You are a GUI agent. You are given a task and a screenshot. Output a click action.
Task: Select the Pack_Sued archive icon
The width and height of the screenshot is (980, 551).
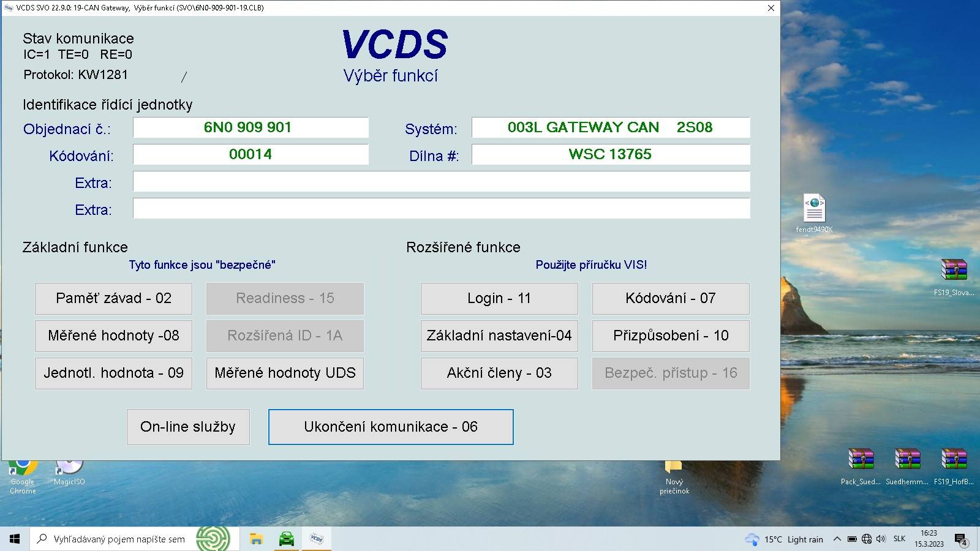861,467
